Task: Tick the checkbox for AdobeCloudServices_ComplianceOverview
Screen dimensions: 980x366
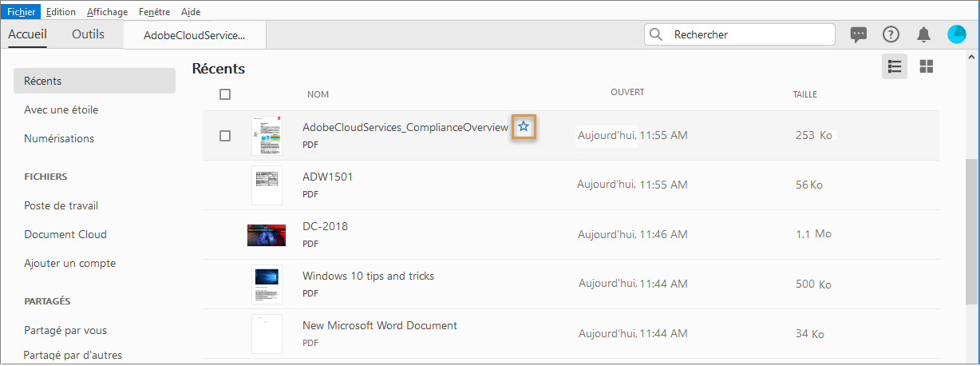Action: pyautogui.click(x=225, y=136)
